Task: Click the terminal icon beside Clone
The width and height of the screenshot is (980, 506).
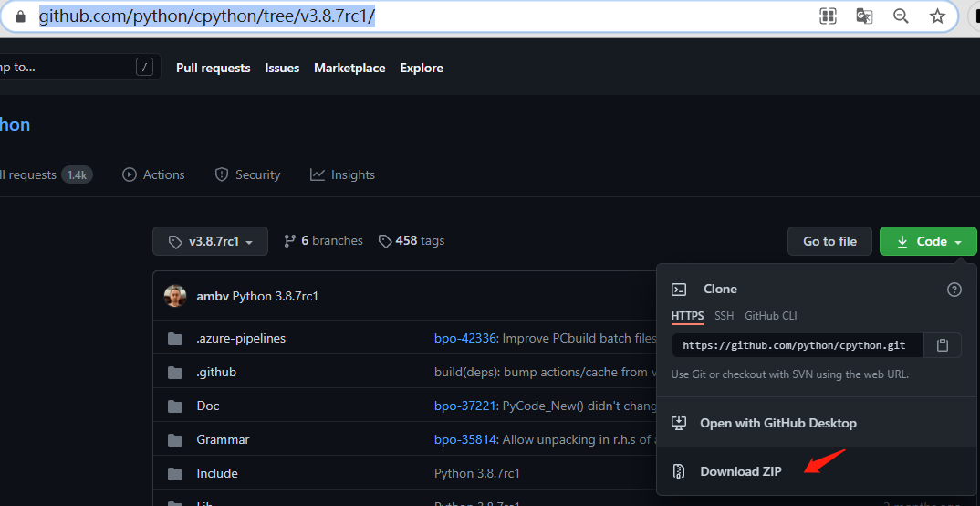Action: (x=679, y=289)
